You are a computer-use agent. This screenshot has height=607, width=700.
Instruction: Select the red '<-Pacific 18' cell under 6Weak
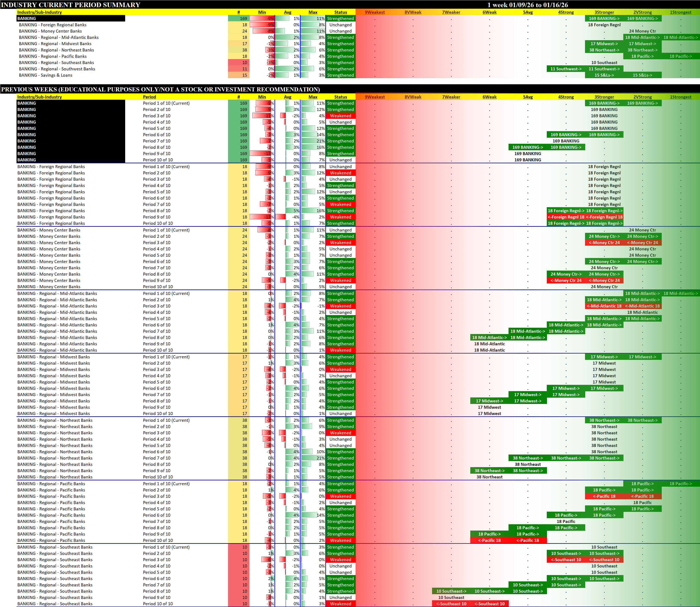click(x=489, y=541)
